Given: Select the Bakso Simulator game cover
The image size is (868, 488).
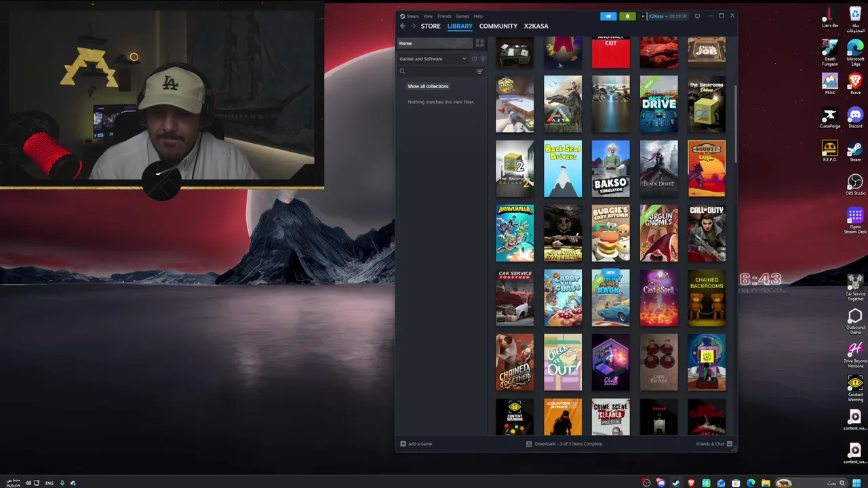Looking at the screenshot, I should click(610, 169).
